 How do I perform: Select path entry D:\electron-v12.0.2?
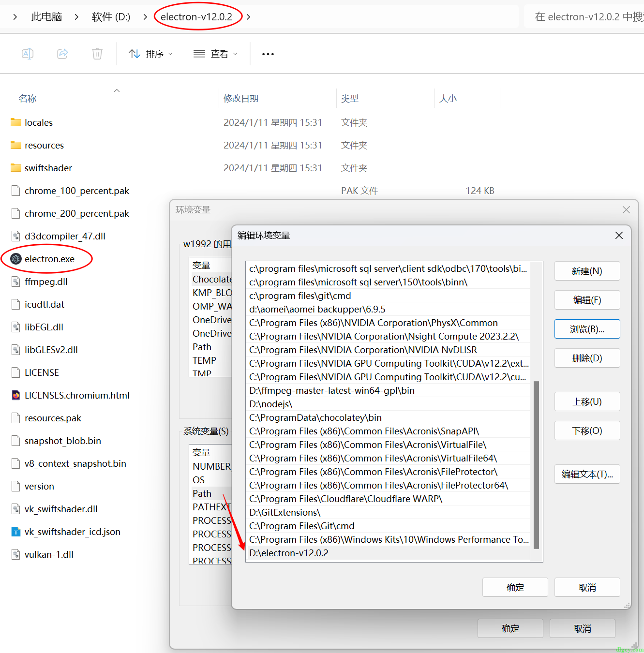[x=388, y=553]
